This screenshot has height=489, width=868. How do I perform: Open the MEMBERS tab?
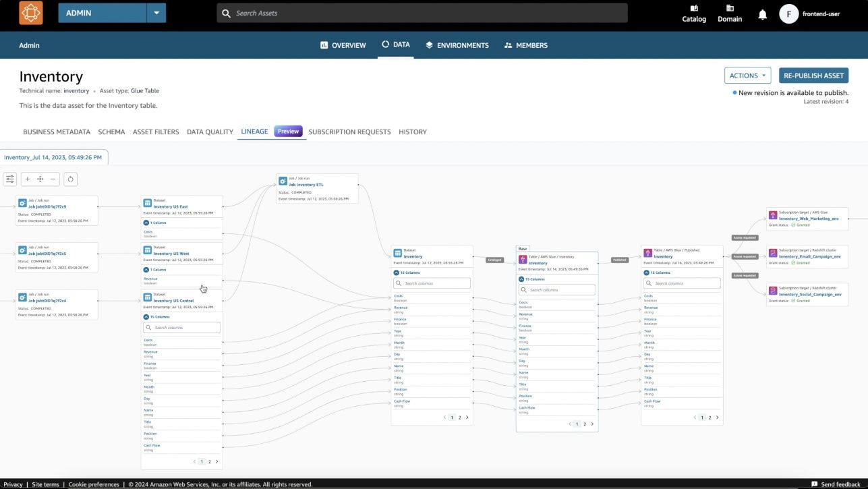tap(525, 45)
